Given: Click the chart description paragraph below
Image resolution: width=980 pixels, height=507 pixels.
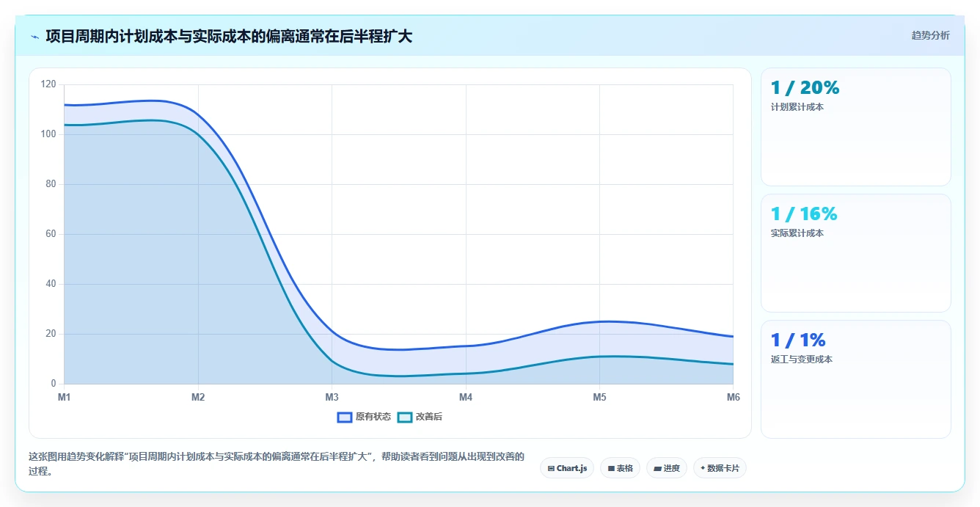Looking at the screenshot, I should coord(277,464).
